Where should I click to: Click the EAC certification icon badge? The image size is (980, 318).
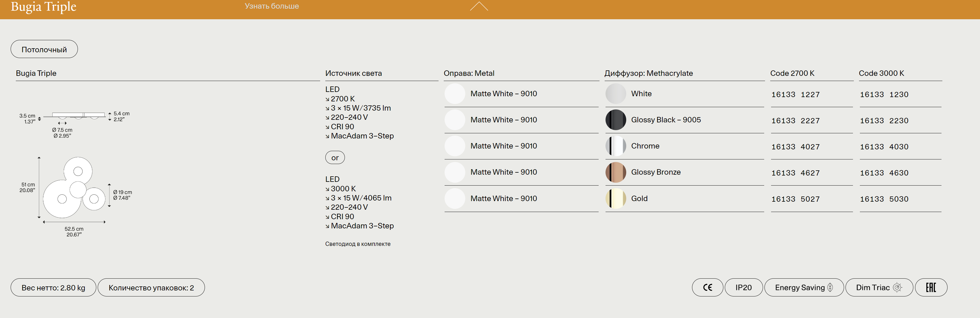931,288
